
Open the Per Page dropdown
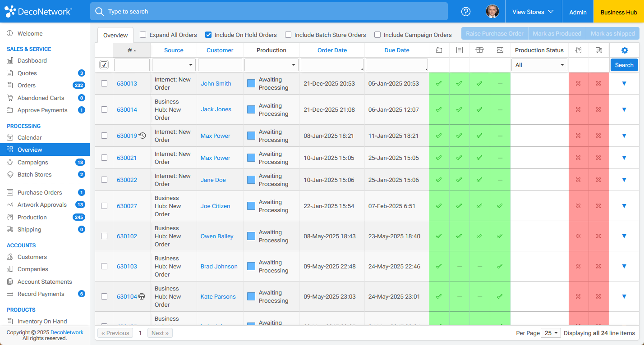click(551, 333)
